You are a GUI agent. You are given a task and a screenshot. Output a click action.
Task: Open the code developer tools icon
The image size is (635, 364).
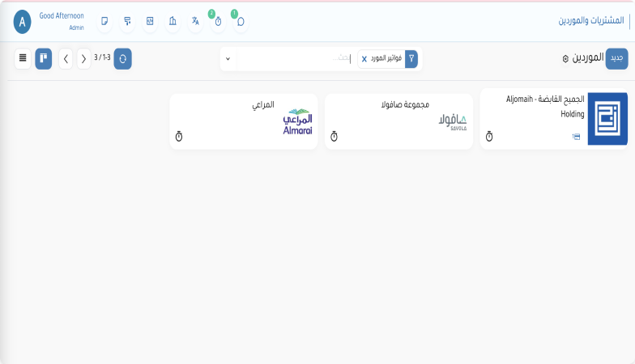tap(150, 22)
